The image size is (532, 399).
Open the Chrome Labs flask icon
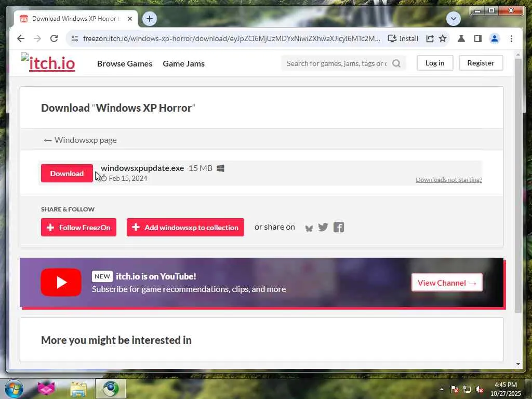click(461, 38)
